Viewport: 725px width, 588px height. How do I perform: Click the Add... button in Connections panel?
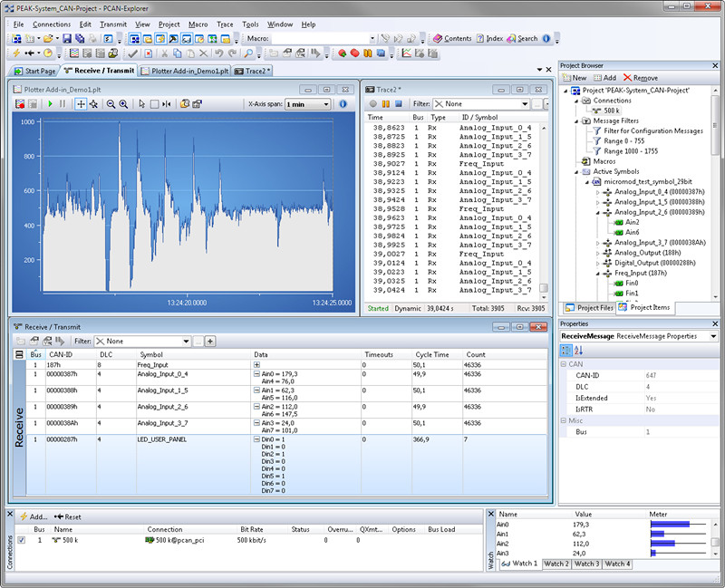33,516
